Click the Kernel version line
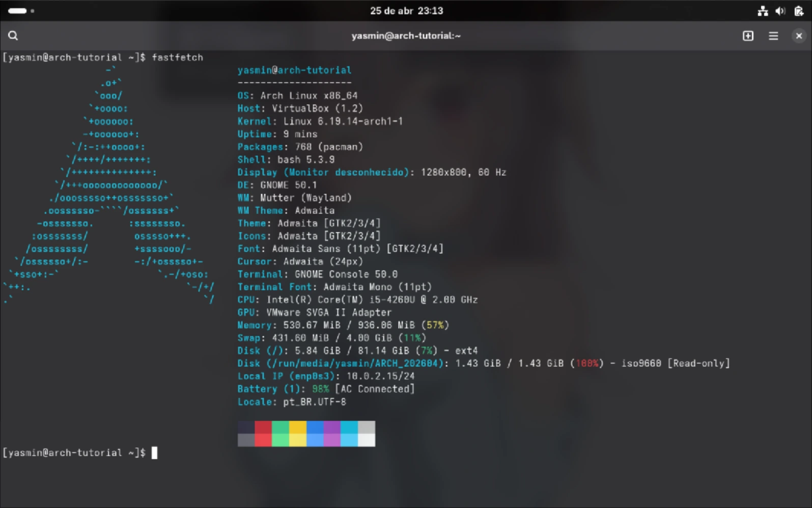Viewport: 812px width, 508px height. coord(320,121)
